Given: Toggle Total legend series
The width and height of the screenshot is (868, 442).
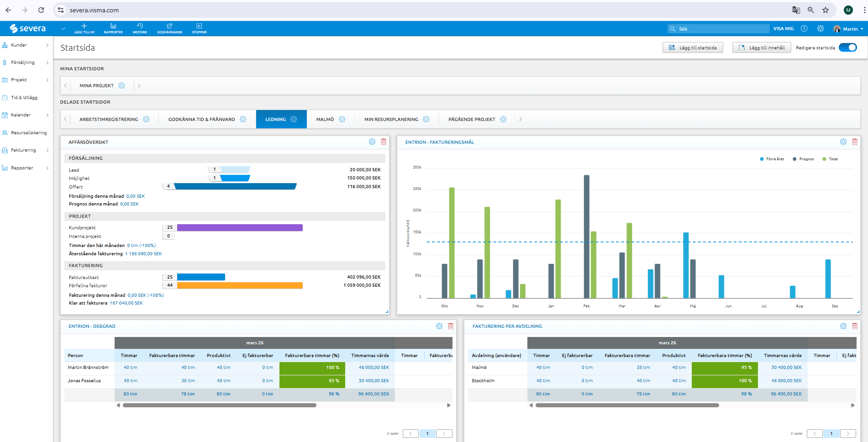Looking at the screenshot, I should 831,159.
